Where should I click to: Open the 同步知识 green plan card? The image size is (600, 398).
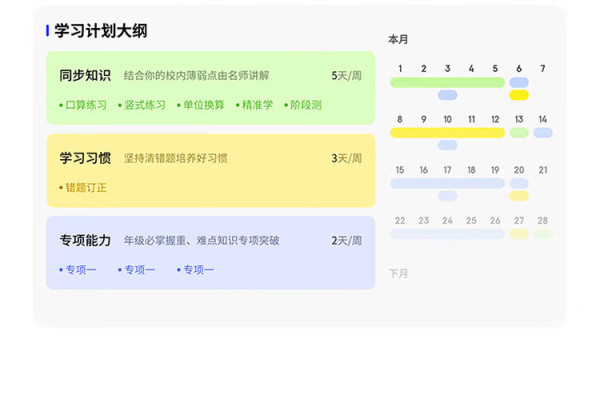(x=211, y=88)
